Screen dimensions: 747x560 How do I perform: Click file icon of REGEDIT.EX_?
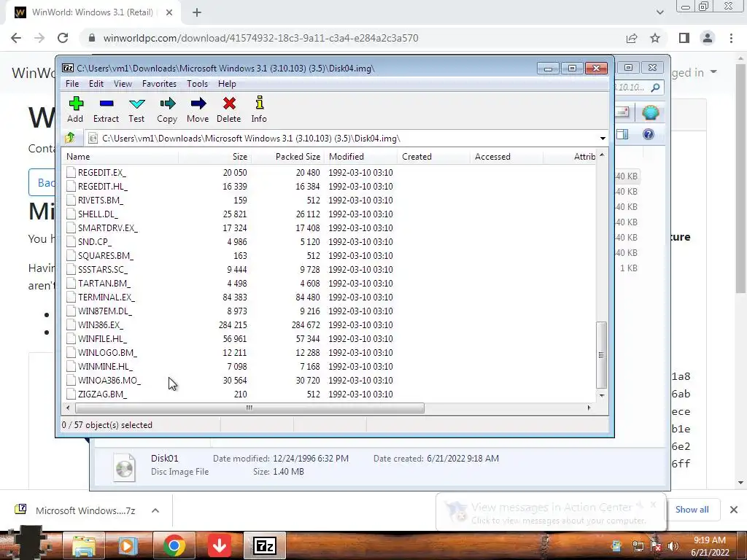(x=71, y=172)
